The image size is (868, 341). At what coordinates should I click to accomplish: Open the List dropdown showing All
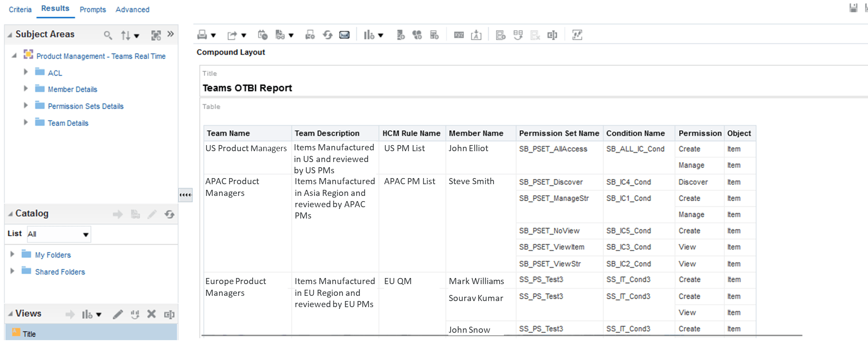(59, 234)
